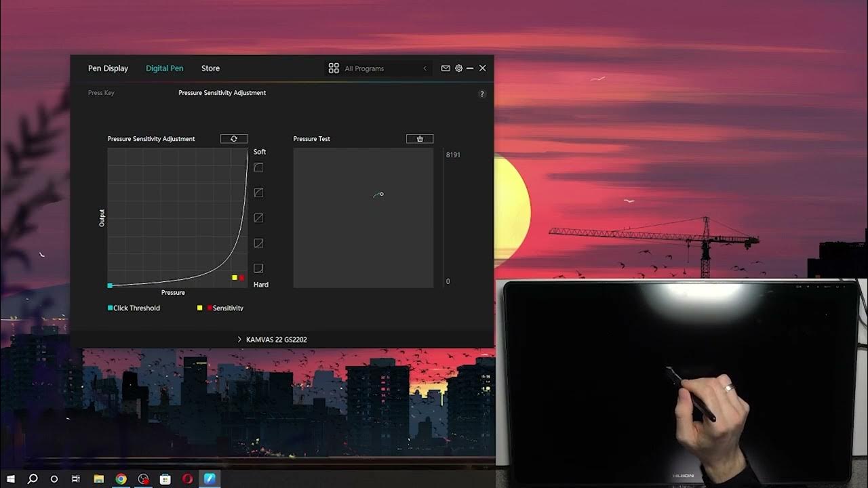Select Press Key settings
The width and height of the screenshot is (868, 488).
tap(100, 92)
